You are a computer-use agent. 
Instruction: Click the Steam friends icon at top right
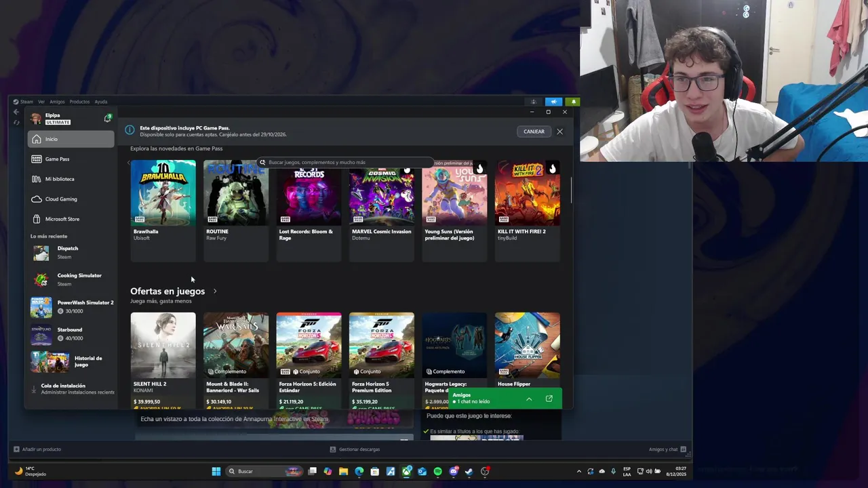point(533,102)
